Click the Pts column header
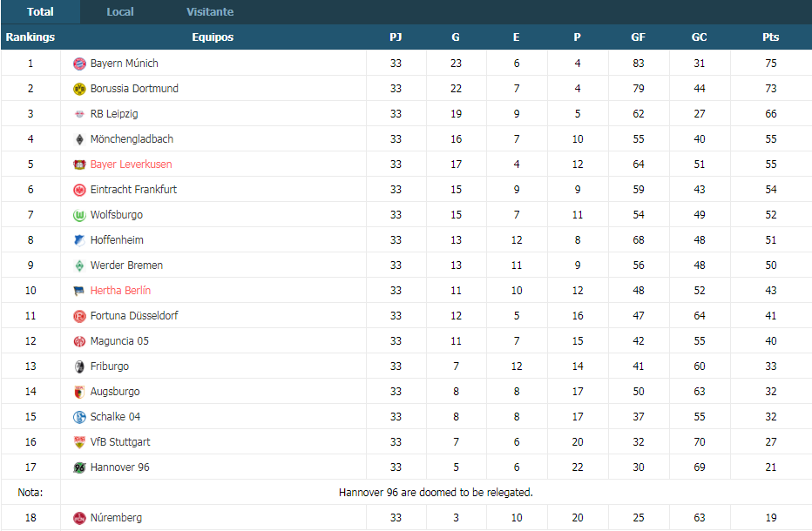812x531 pixels. 770,37
